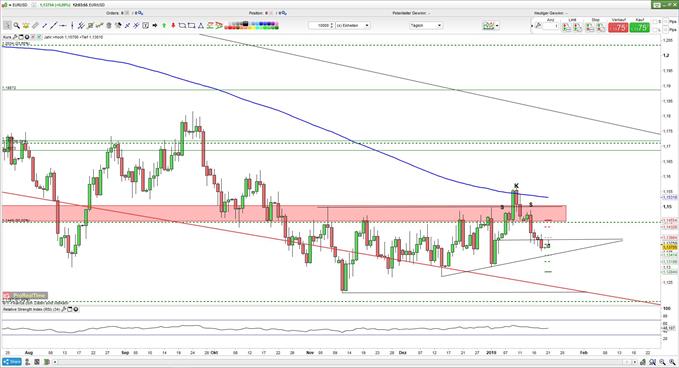Click the trash delete objects tool
The height and width of the screenshot is (368, 679).
coord(108,26)
